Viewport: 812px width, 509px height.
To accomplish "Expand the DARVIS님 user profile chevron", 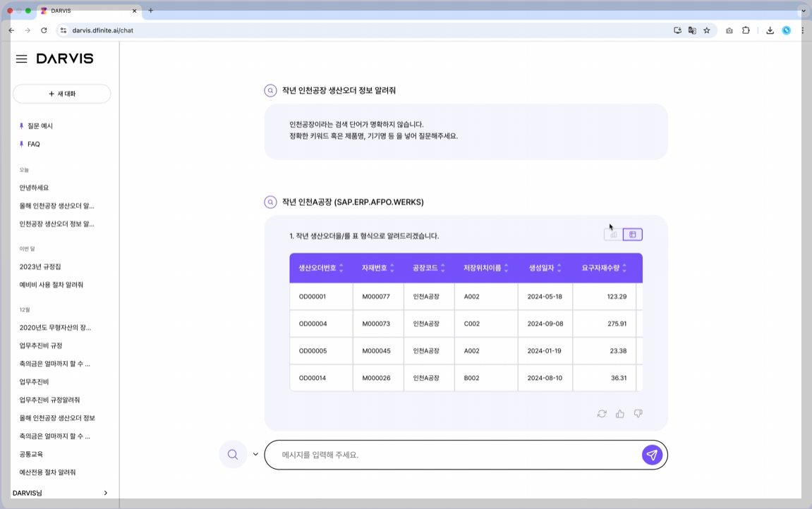I will [x=106, y=493].
